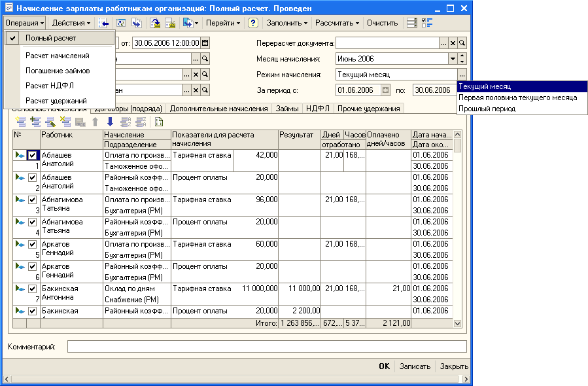Click into the Комментарий text field
The image size is (588, 386).
[x=267, y=346]
